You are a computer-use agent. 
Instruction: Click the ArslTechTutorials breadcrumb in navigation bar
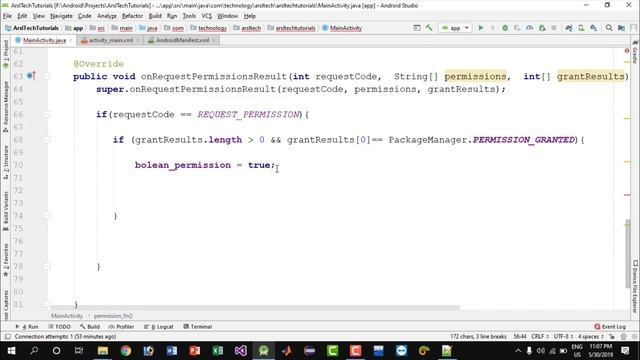pos(32,28)
